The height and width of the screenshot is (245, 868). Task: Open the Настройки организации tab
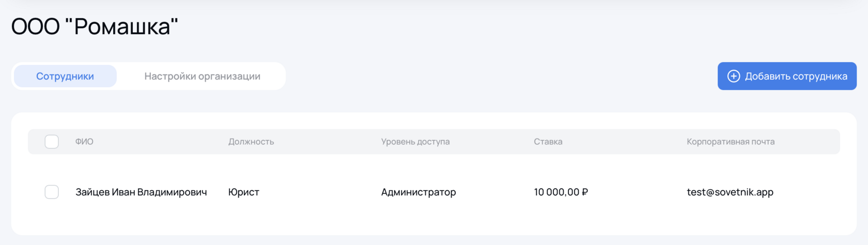coord(202,76)
